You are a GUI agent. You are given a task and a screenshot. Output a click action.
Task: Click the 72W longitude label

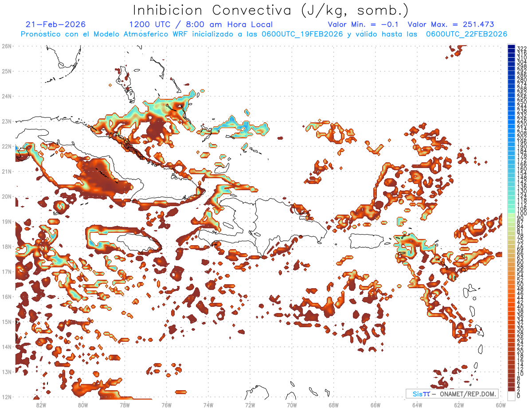[x=250, y=405]
